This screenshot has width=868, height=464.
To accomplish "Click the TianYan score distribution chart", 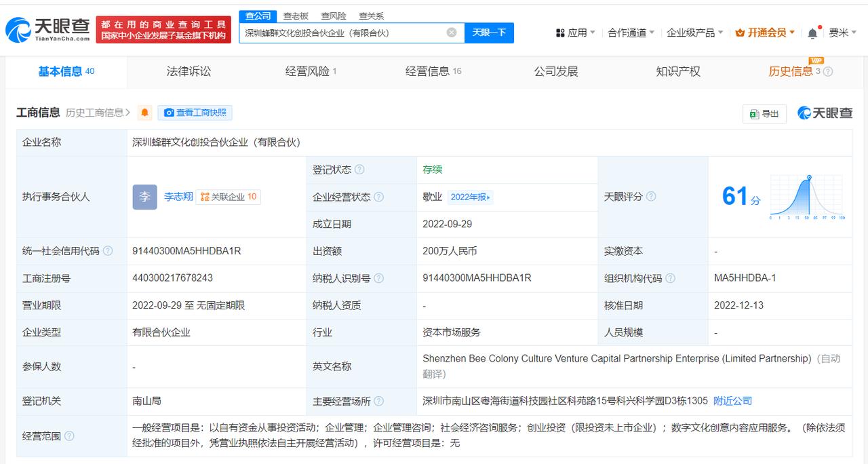I will (x=806, y=197).
